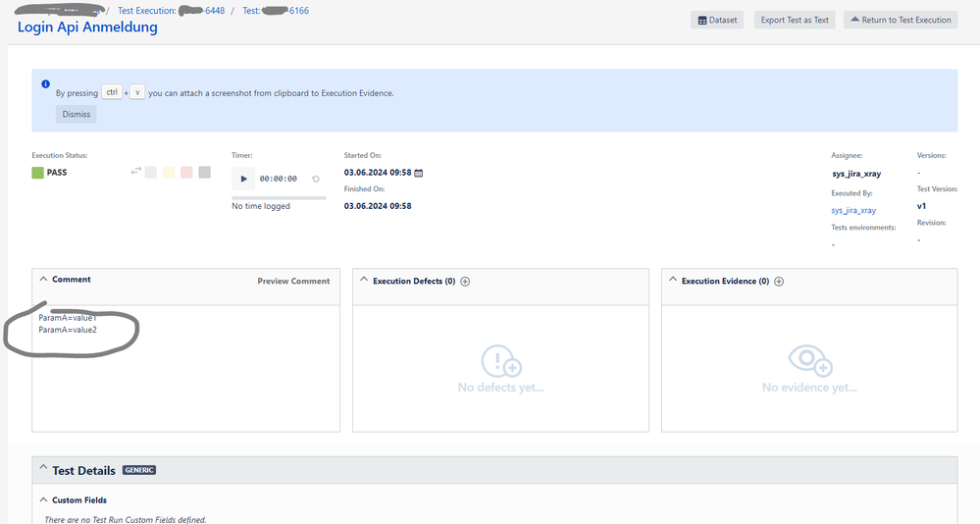Image resolution: width=980 pixels, height=524 pixels.
Task: Click the GENERIC test type badge
Action: coord(138,470)
